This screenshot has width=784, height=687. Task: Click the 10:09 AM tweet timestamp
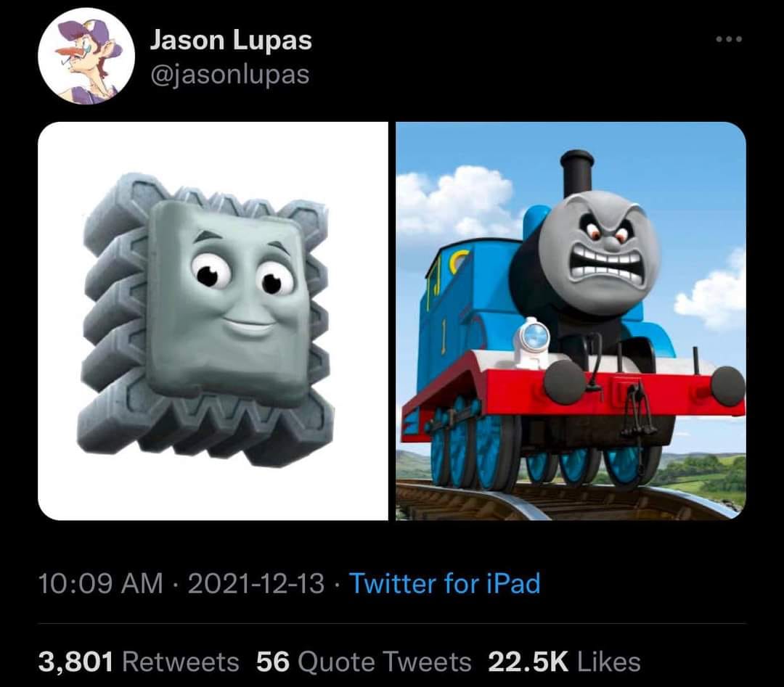point(100,583)
